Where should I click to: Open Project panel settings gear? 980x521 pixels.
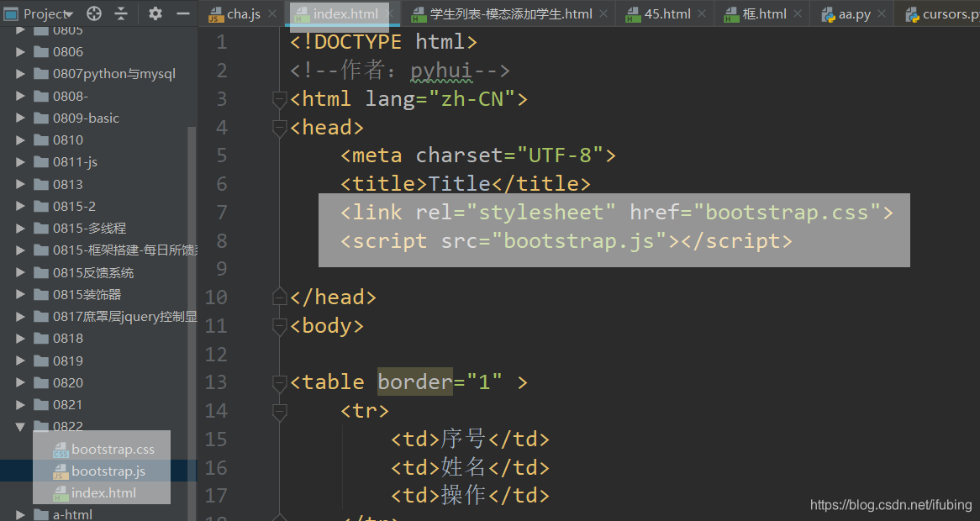click(155, 13)
